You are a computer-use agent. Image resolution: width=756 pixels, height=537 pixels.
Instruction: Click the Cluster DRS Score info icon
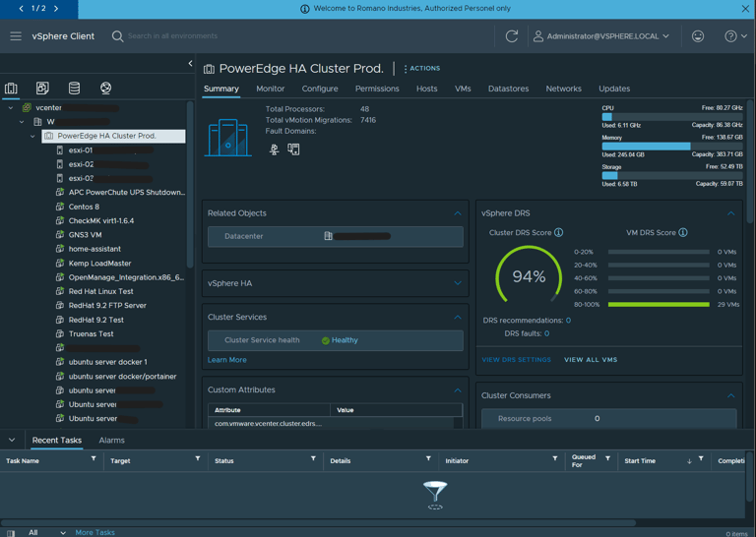tap(558, 233)
